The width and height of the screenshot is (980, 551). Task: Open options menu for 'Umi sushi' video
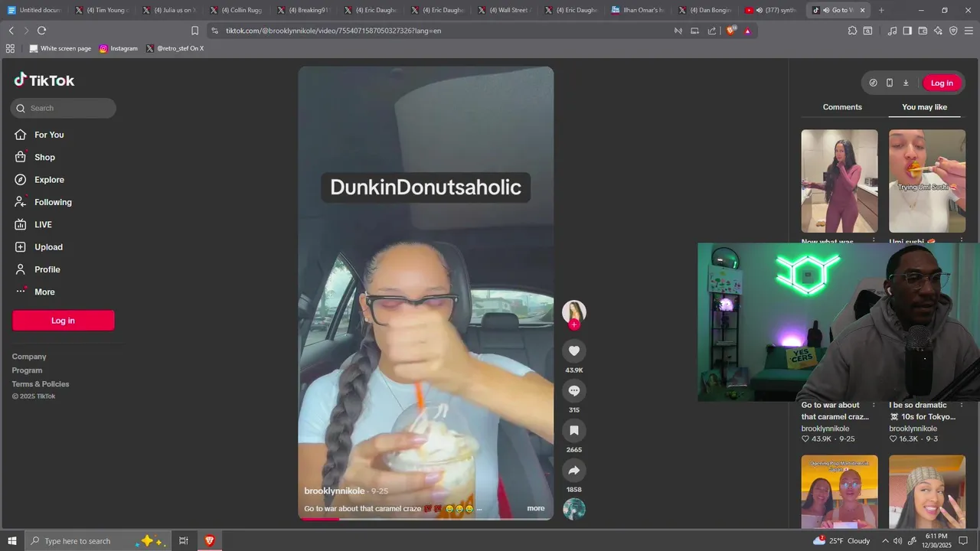tap(962, 240)
